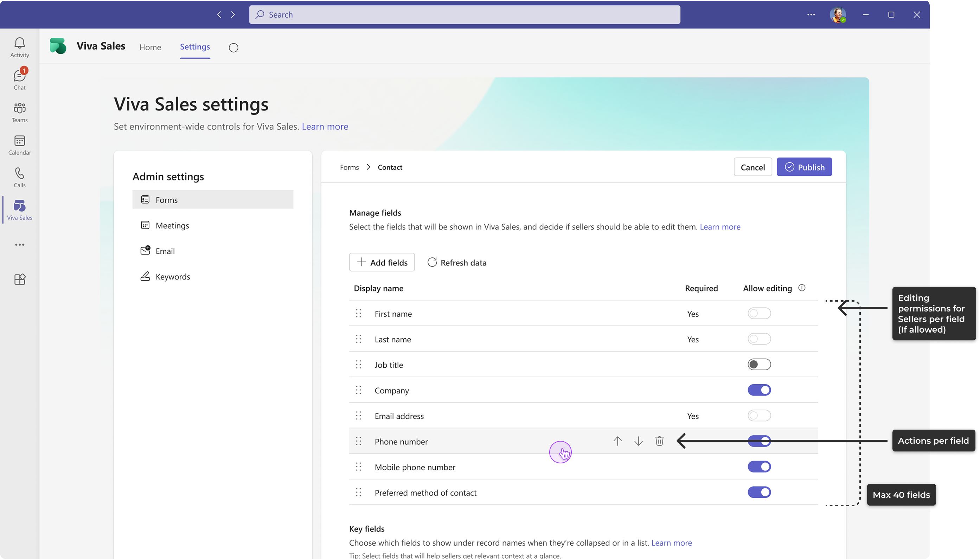Disable editing for Preferred method of contact
This screenshot has height=559, width=980.
759,492
